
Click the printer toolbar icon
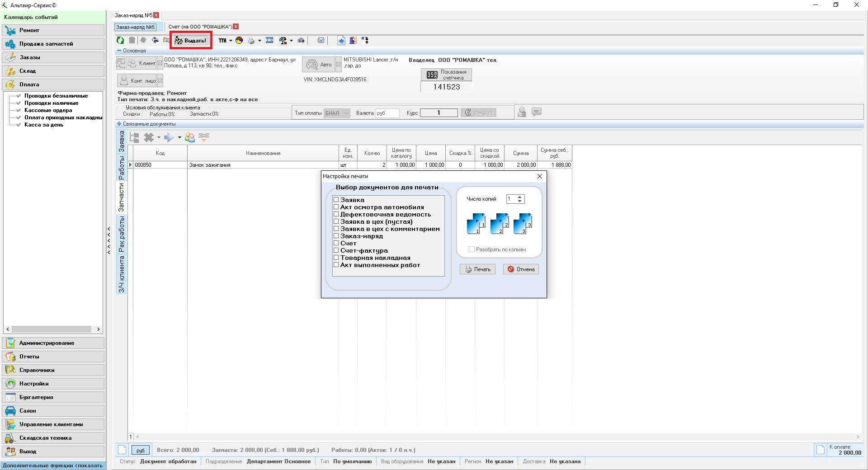click(251, 40)
